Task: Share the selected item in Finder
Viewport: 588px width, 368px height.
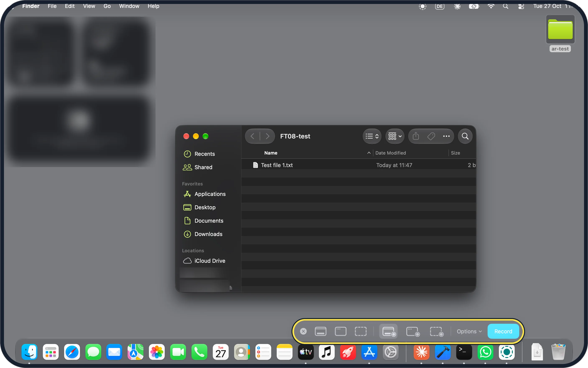Action: click(416, 136)
